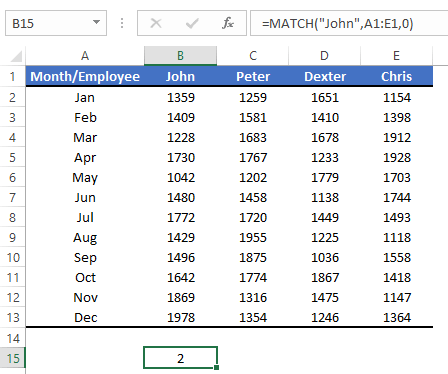Click the Oct month cell
Screen dimensions: 448x374
click(x=85, y=277)
